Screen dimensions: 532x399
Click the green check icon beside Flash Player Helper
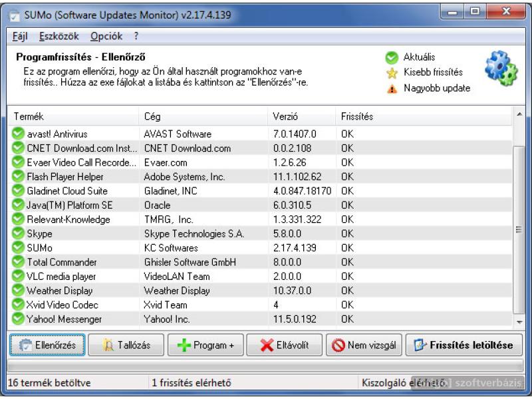coord(18,176)
